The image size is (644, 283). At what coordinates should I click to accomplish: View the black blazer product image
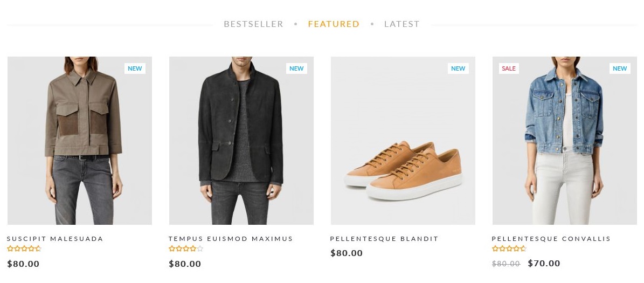pyautogui.click(x=241, y=140)
